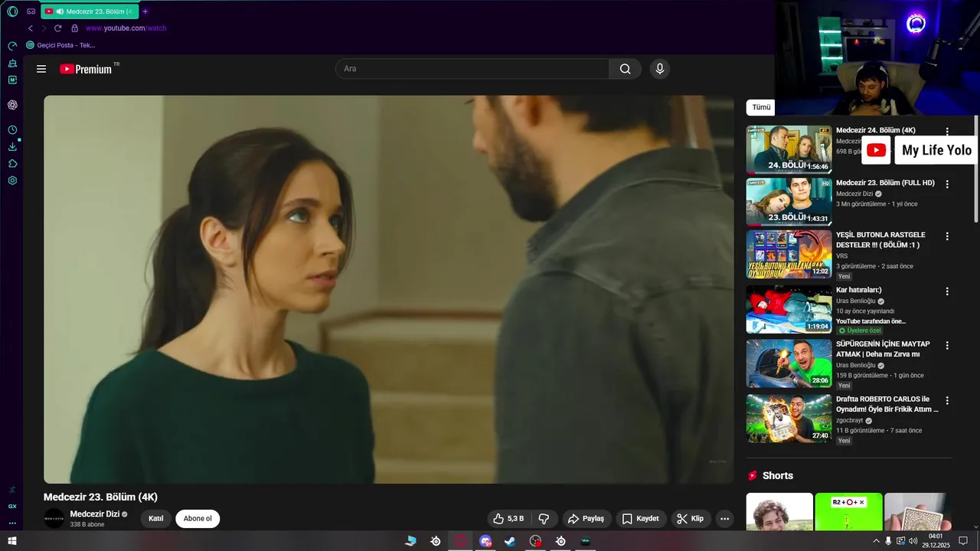Open History clock icon in sidebar
980x551 pixels.
[x=12, y=130]
